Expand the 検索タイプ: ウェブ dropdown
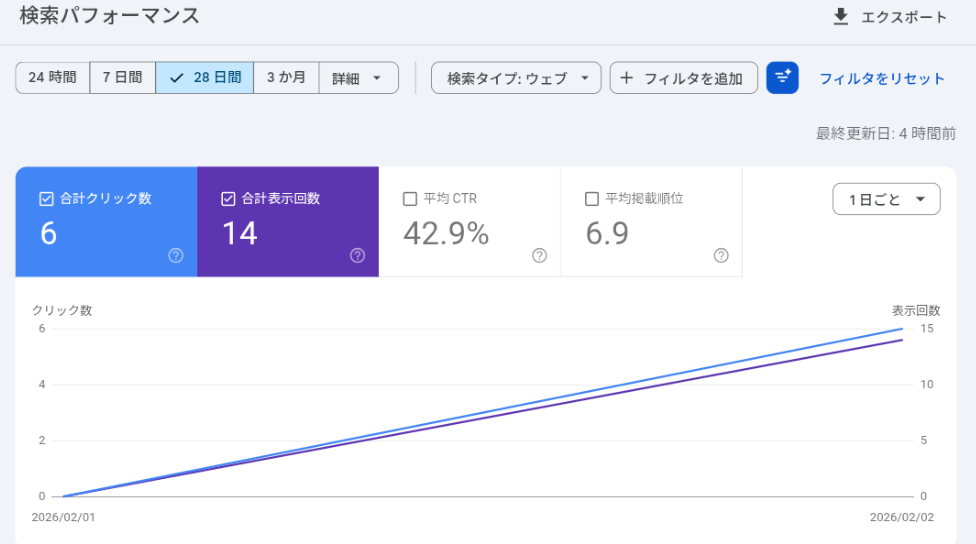976x544 pixels. coord(516,78)
